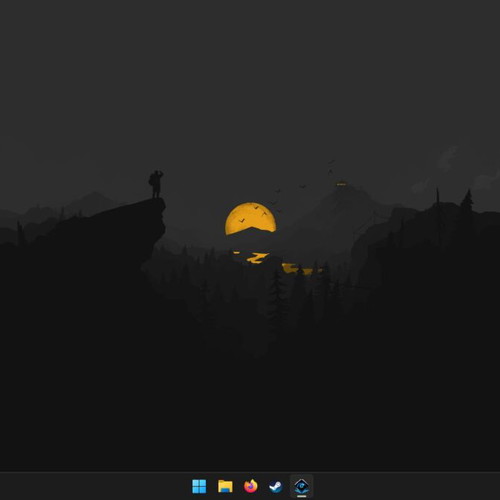Click the running indicator under active app

coord(301,496)
